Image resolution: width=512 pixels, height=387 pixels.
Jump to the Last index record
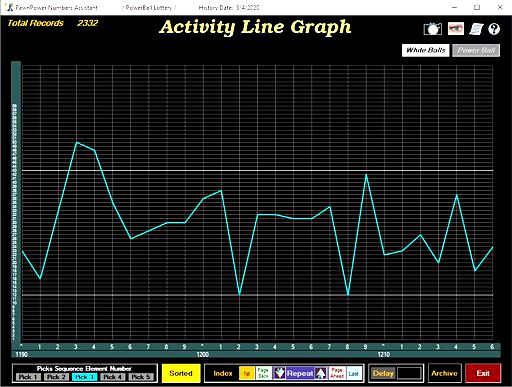pos(354,373)
